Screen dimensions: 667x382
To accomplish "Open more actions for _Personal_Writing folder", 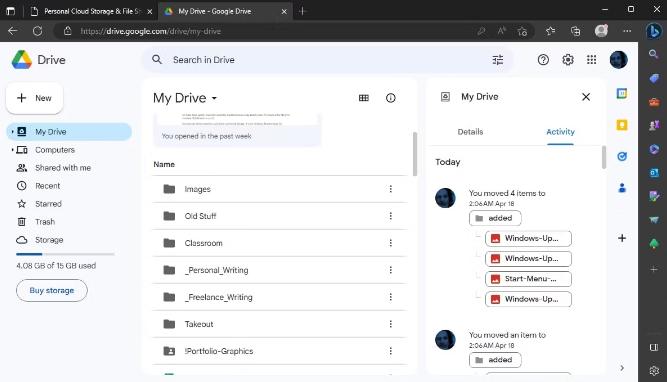I will coord(391,270).
